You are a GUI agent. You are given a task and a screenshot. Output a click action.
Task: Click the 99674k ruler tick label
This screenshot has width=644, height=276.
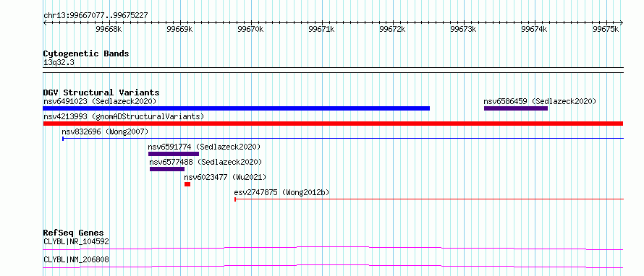pyautogui.click(x=535, y=29)
